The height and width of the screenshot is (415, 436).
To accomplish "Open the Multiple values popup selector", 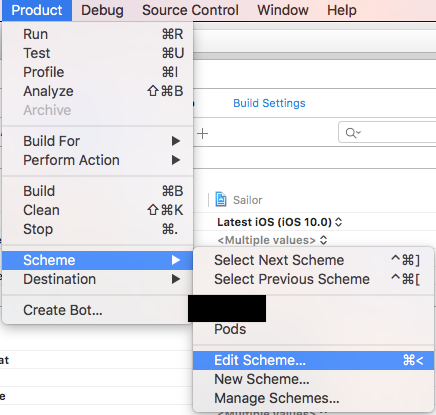I will (272, 240).
